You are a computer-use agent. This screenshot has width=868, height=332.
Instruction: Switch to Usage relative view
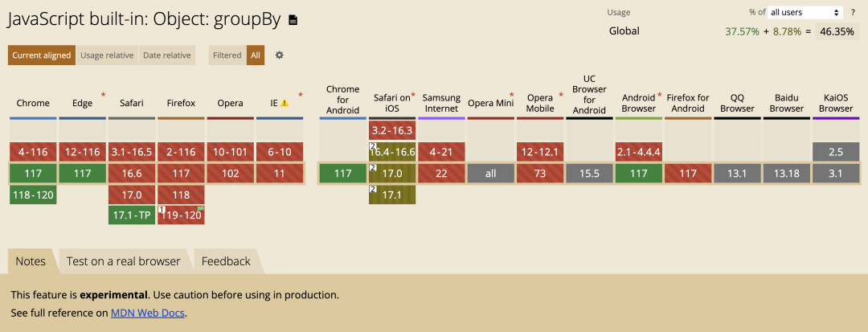[107, 55]
